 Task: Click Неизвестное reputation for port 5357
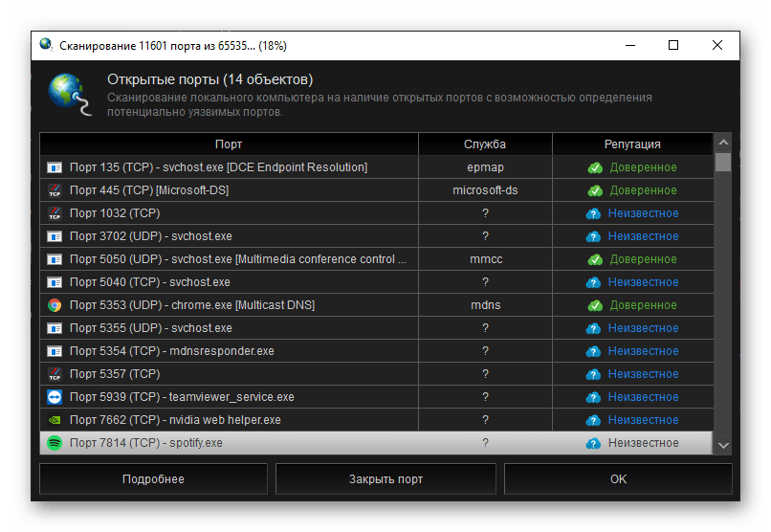643,375
